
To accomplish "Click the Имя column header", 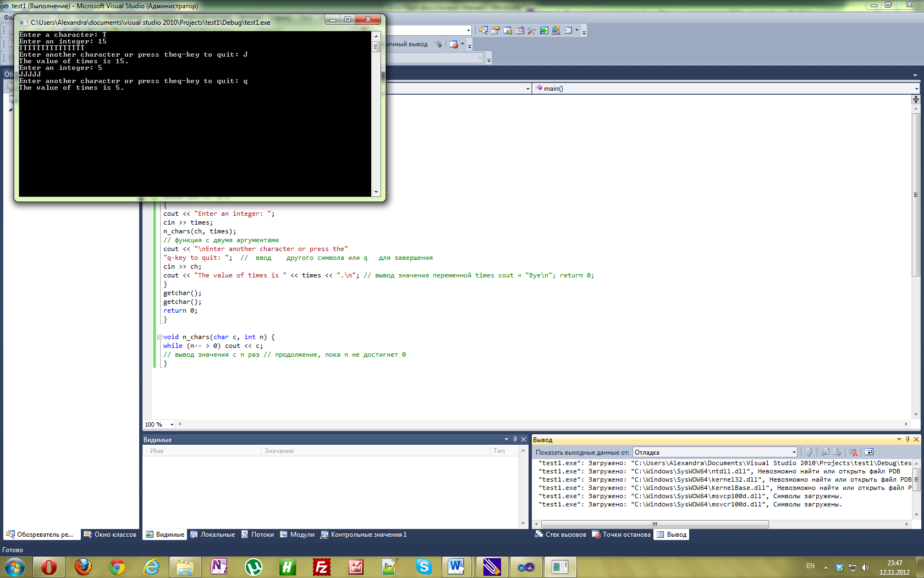I will (204, 451).
